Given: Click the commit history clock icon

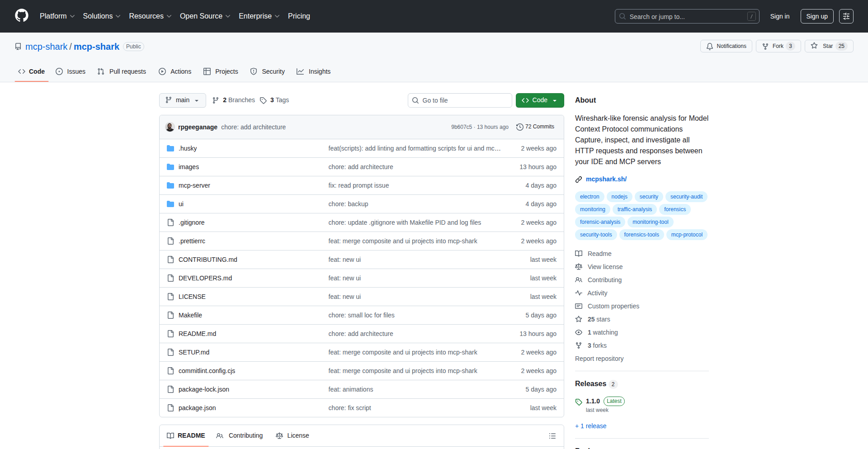Looking at the screenshot, I should (519, 127).
